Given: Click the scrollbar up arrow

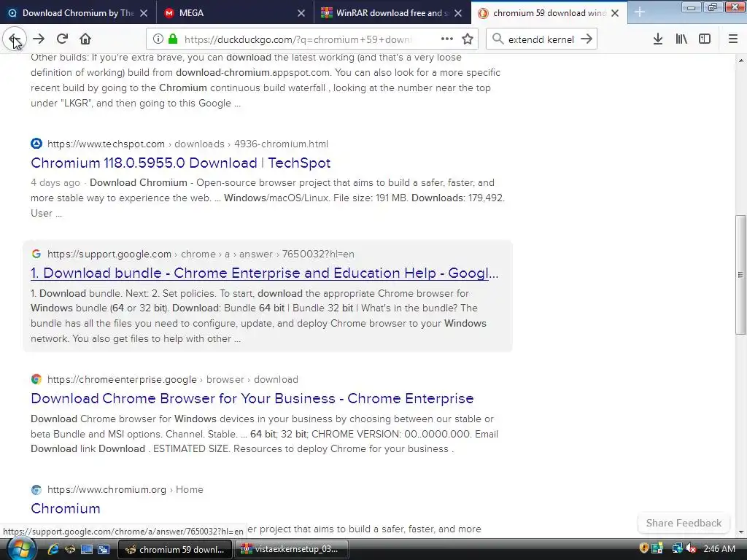Looking at the screenshot, I should 740,61.
